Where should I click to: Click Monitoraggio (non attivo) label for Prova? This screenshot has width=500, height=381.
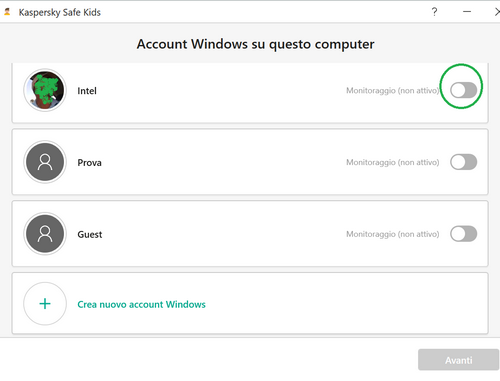point(393,162)
